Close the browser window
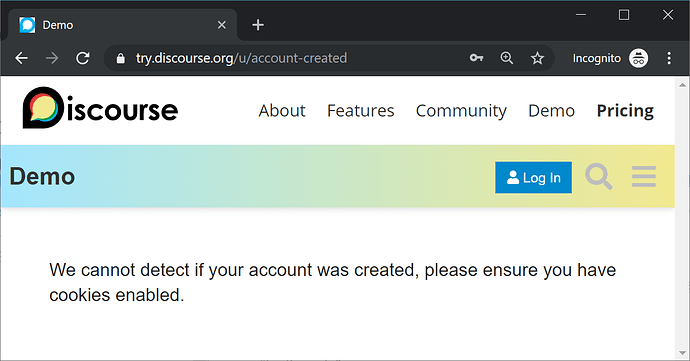Viewport: 690px width, 361px height. tap(668, 15)
